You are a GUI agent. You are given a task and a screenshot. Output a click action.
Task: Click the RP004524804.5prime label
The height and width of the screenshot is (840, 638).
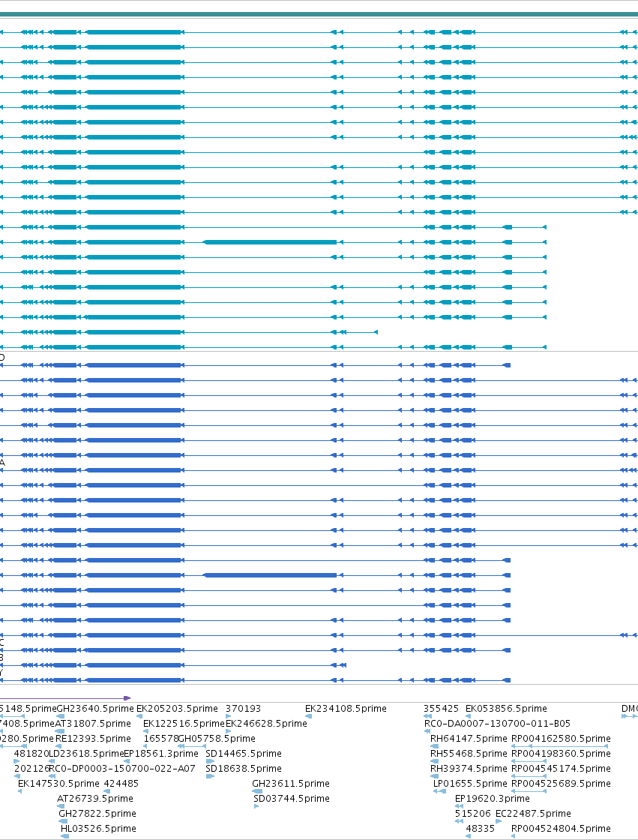[561, 828]
